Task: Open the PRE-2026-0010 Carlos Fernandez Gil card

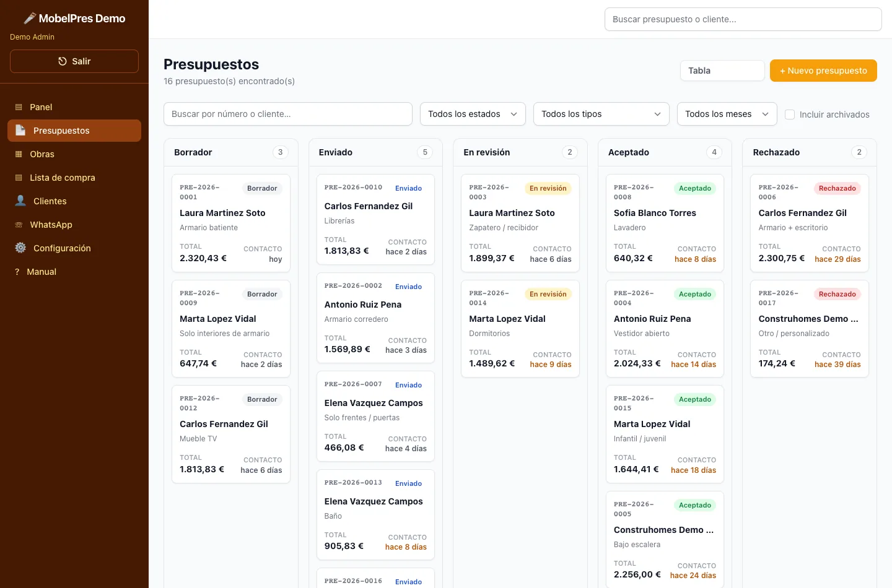Action: (x=375, y=220)
